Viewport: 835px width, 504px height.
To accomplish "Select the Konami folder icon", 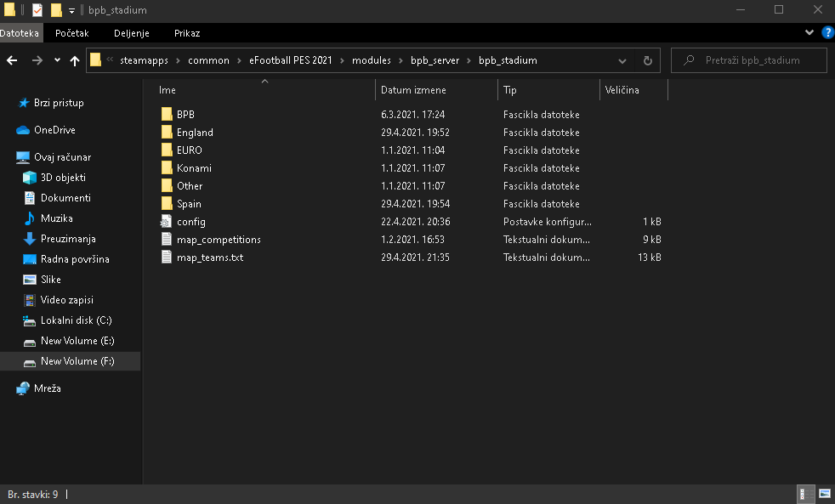I will tap(167, 167).
